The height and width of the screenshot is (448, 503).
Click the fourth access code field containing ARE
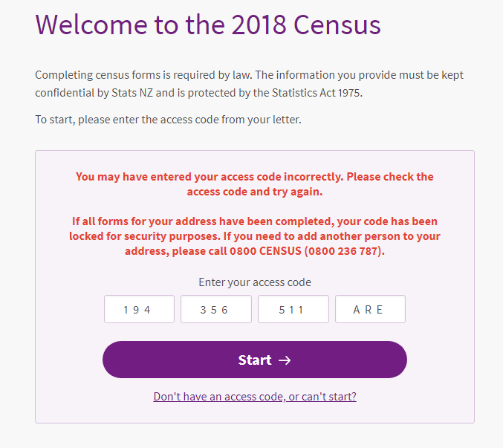370,309
